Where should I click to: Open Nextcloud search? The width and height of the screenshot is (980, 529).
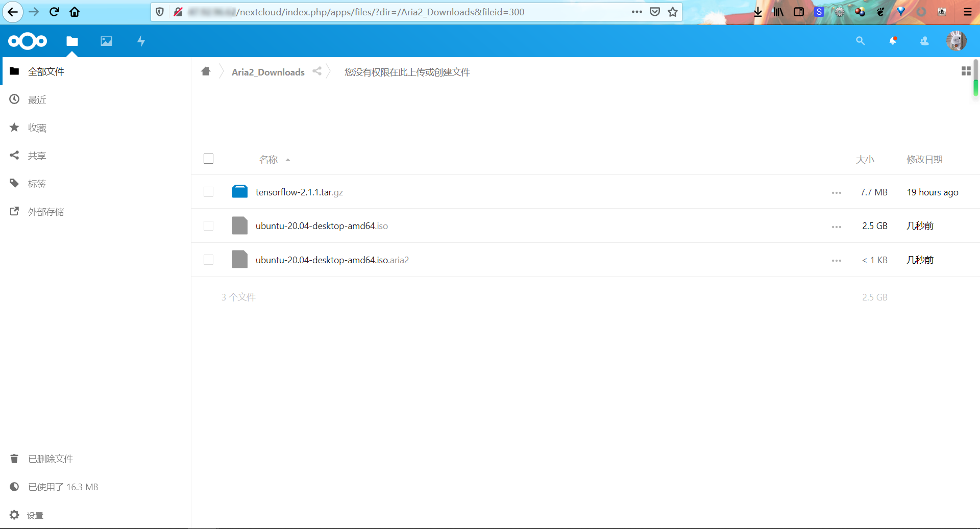pos(860,41)
